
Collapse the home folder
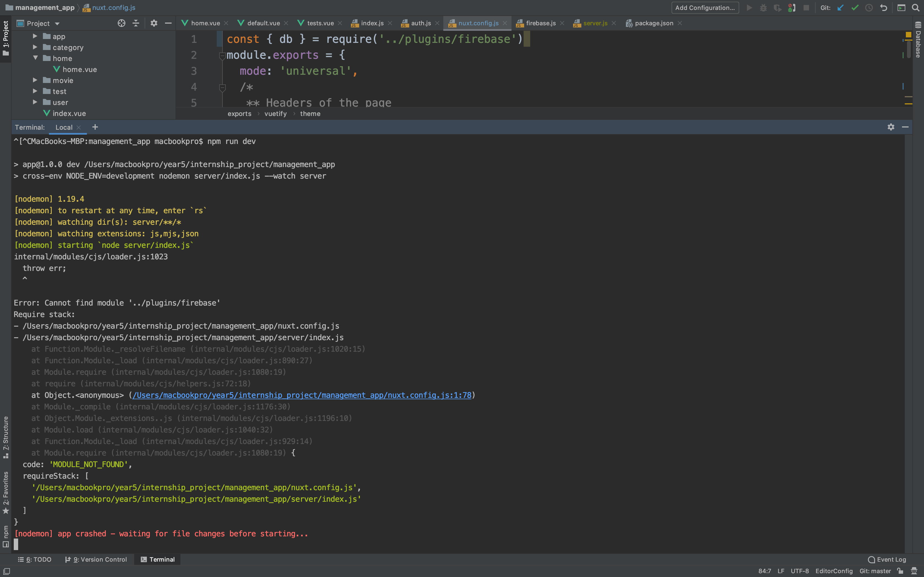point(35,58)
